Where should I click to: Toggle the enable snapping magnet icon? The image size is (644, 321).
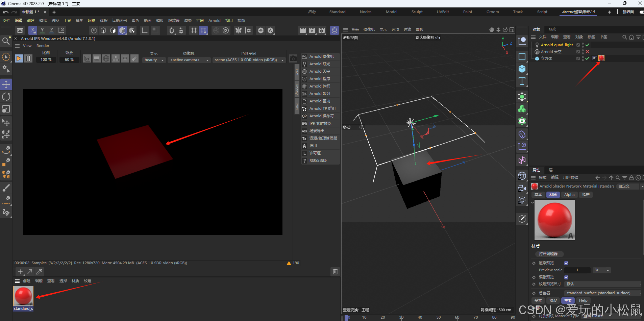coord(172,30)
